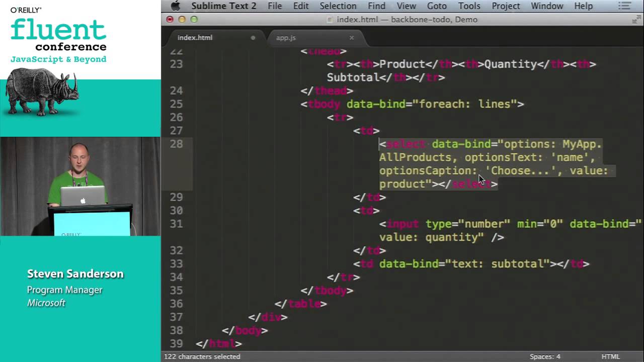Click the '122 characters selected' status text
Image resolution: width=644 pixels, height=362 pixels.
click(202, 356)
